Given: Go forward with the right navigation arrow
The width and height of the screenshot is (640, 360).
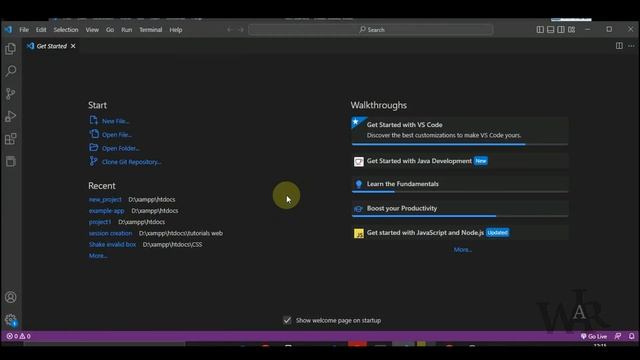Looking at the screenshot, I should (x=241, y=29).
